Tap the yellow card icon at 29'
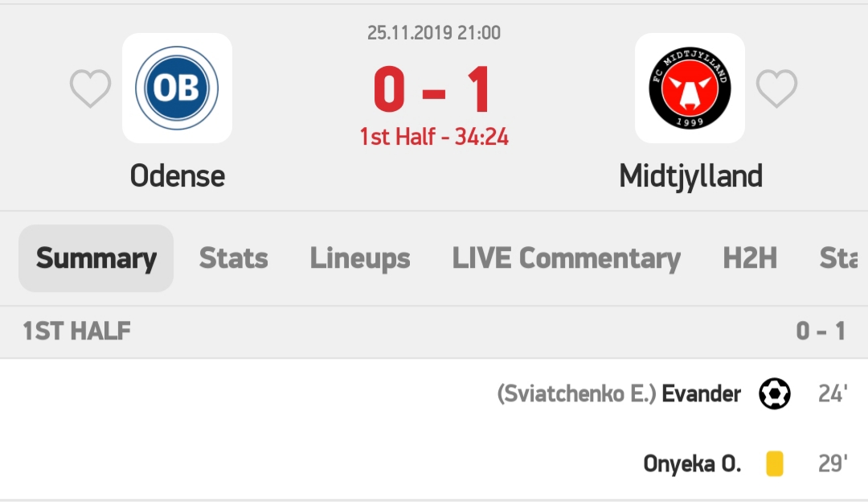Viewport: 868px width, 502px height. [775, 463]
